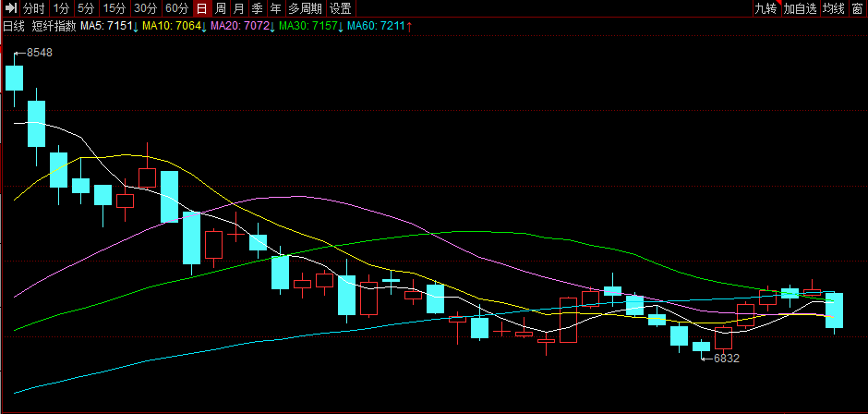Switch to the 月 monthly chart tab
Screen dimensions: 868x414
coord(238,8)
